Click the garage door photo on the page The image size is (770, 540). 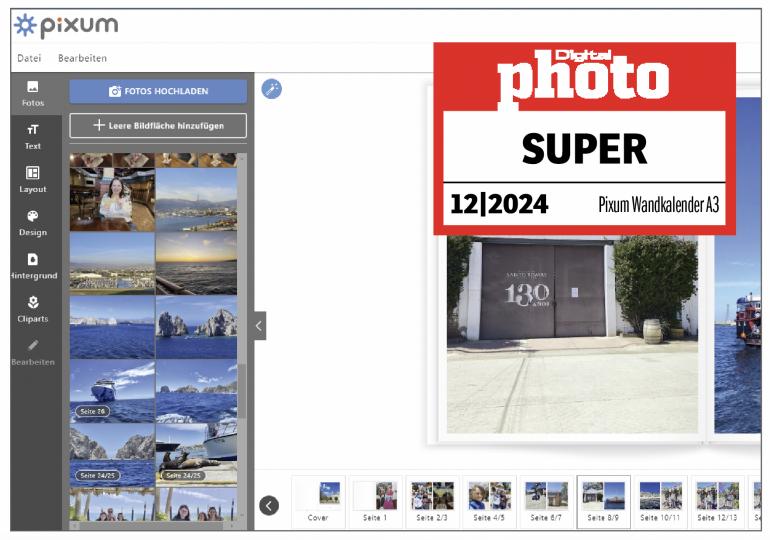573,334
